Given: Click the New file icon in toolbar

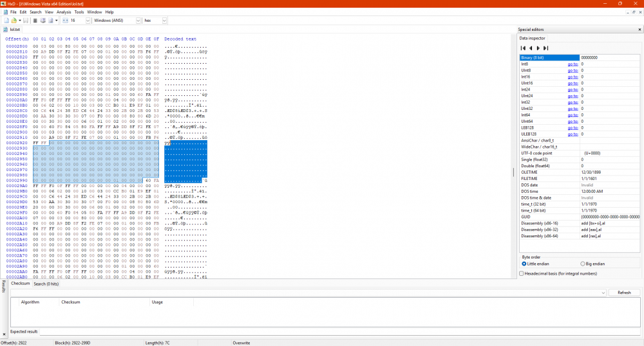Looking at the screenshot, I should (5, 21).
